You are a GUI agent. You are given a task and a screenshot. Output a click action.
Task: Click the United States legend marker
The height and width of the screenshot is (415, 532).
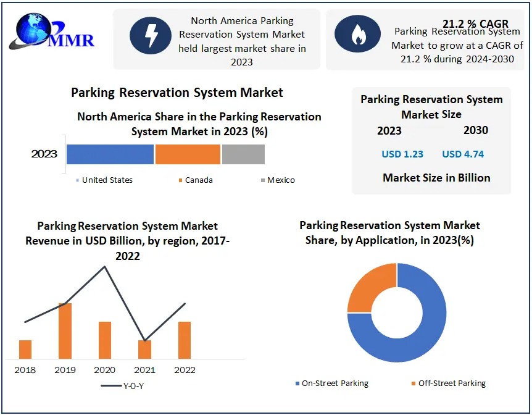77,180
